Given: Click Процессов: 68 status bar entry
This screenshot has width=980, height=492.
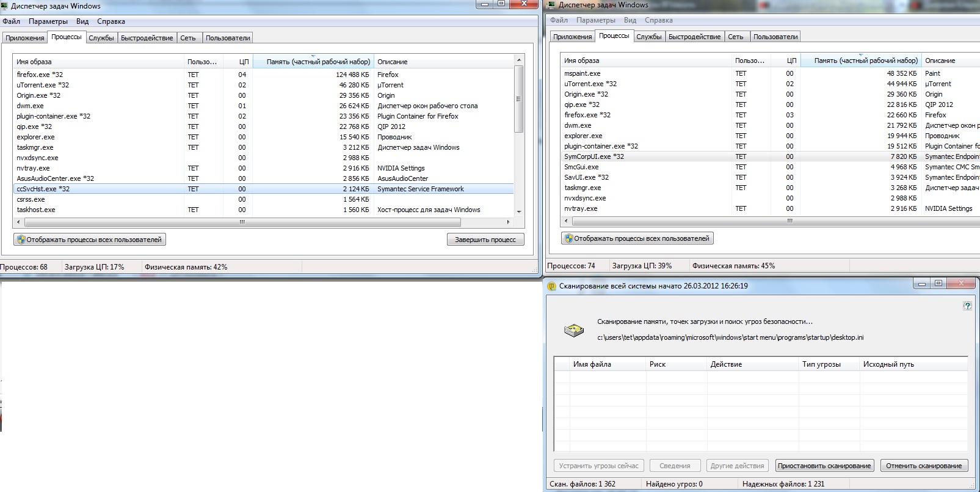Looking at the screenshot, I should click(x=24, y=267).
